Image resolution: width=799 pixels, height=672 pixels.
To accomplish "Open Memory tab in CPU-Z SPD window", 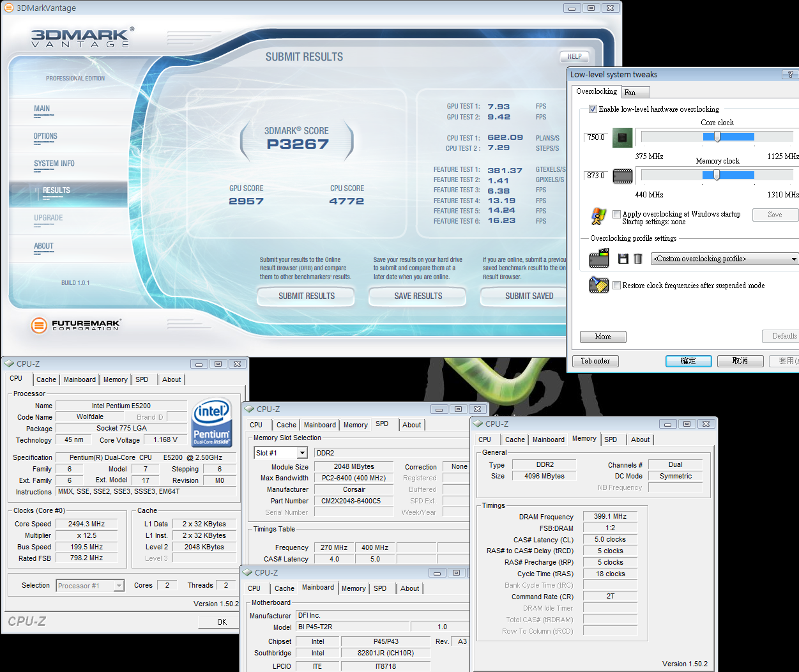I will click(x=356, y=425).
